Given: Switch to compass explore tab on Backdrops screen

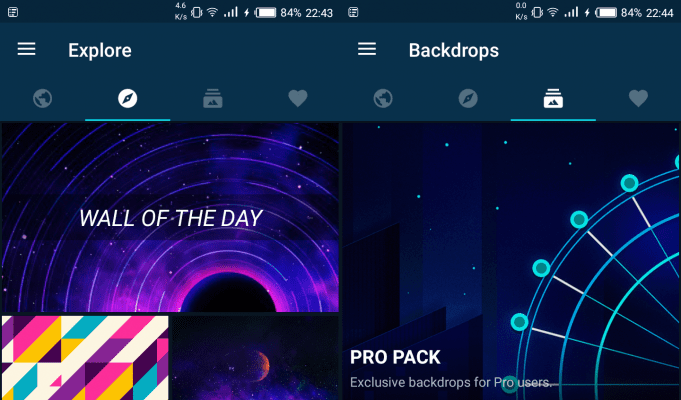Looking at the screenshot, I should tap(468, 99).
